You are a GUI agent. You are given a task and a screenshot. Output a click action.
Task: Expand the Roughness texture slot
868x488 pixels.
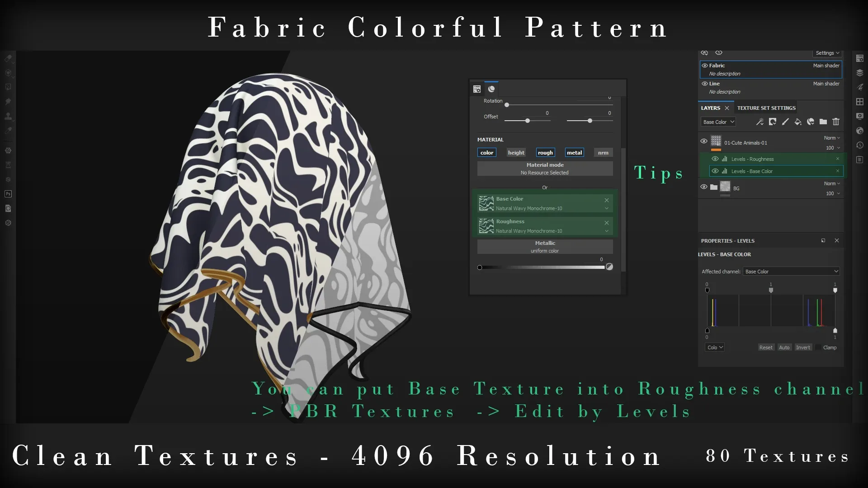(607, 230)
